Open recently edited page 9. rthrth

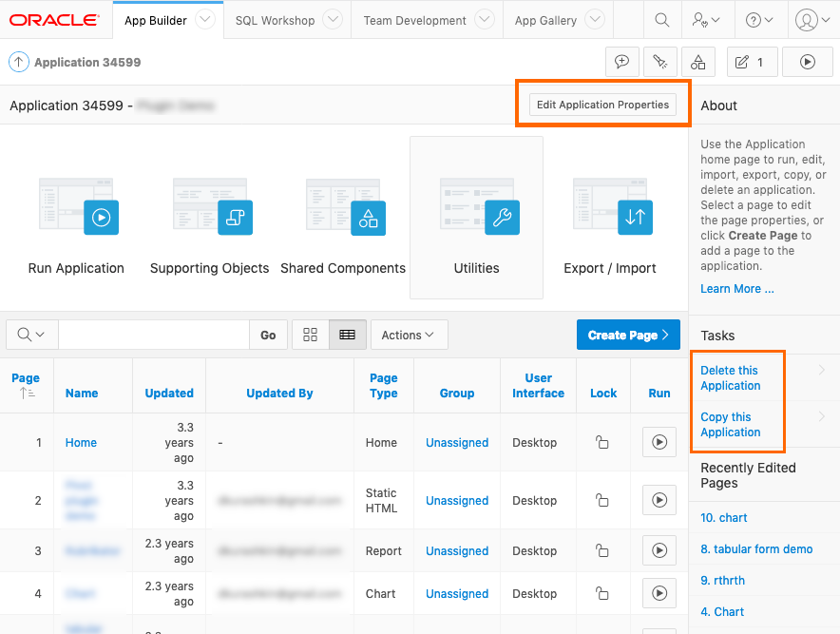click(723, 581)
